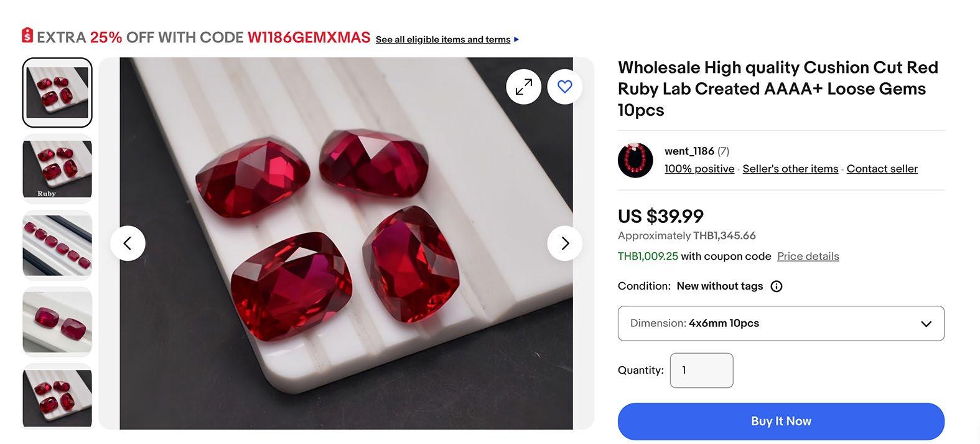
Task: View Seller's other items
Action: 790,169
